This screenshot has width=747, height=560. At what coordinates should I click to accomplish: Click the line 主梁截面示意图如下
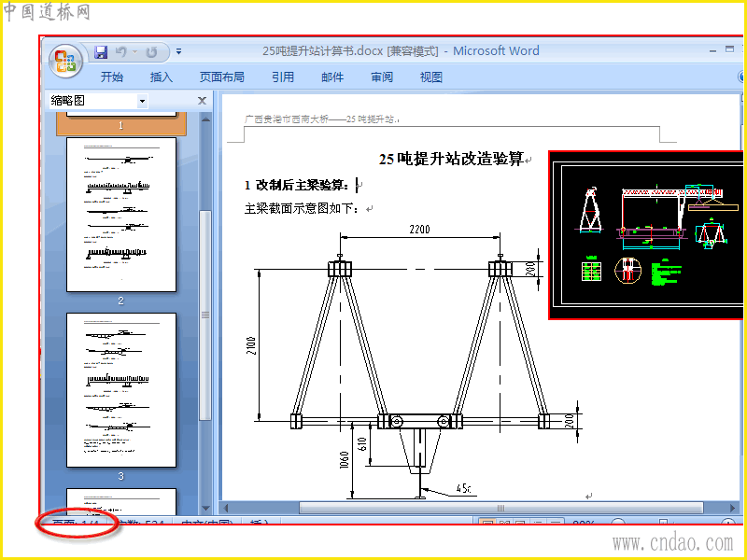click(302, 208)
